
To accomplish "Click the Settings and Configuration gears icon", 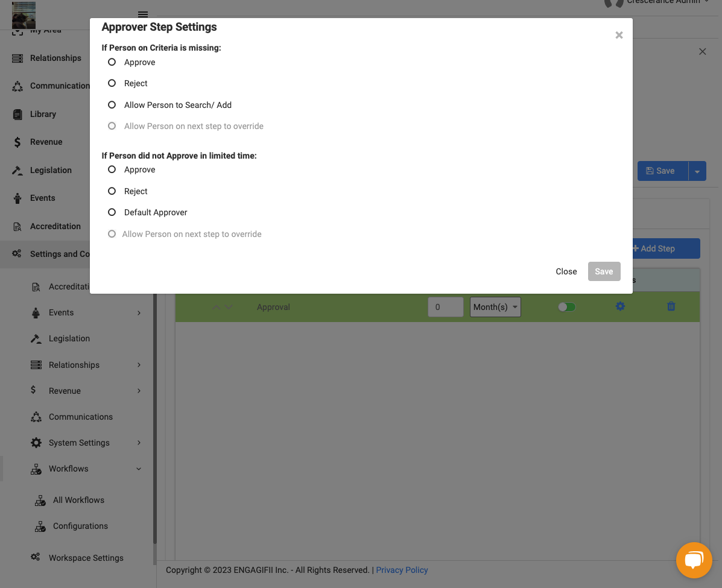I will point(17,254).
